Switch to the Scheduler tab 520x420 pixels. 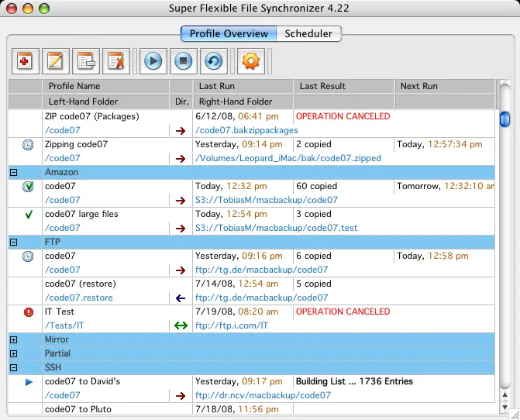point(308,33)
